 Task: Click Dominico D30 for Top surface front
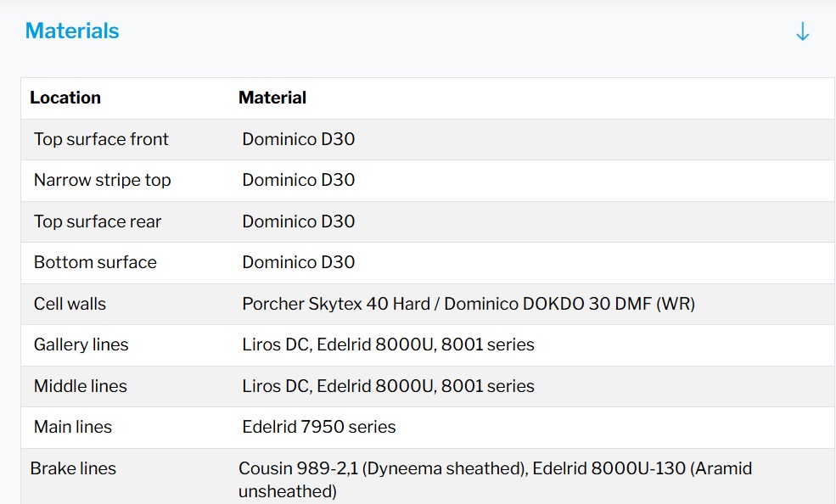(298, 139)
